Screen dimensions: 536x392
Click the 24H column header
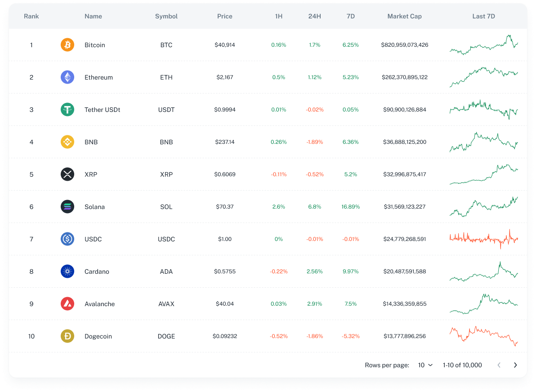click(315, 16)
